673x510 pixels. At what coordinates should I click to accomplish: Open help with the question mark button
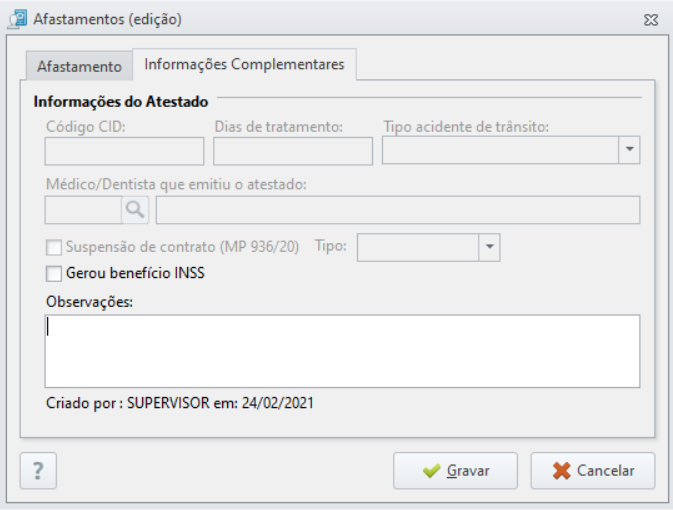pyautogui.click(x=38, y=471)
